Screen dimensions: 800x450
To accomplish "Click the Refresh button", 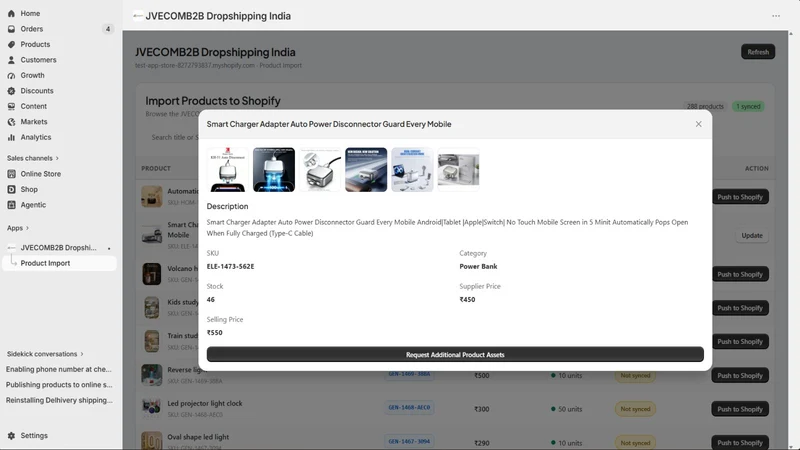I will pos(758,52).
